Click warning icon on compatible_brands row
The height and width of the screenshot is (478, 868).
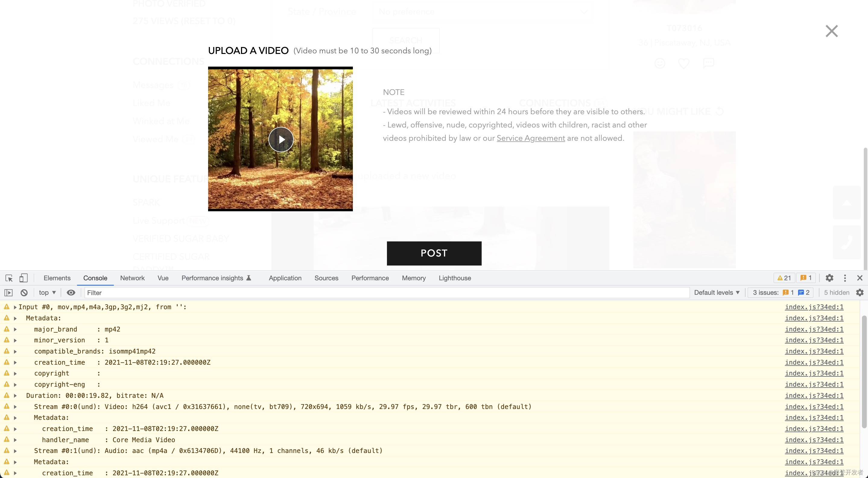click(x=6, y=351)
